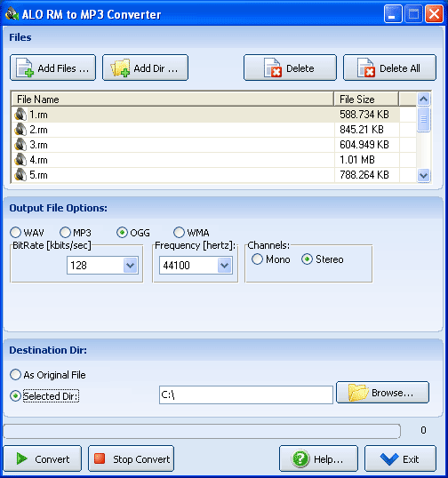
Task: Click the speaker icon beside 4.rm
Action: [x=20, y=160]
